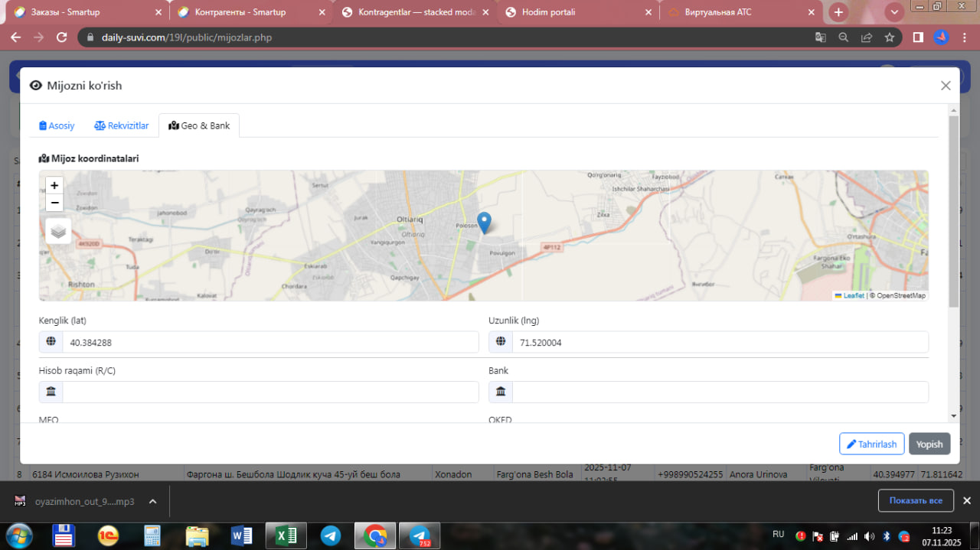This screenshot has width=980, height=550.
Task: Open Telegram from the taskbar
Action: [x=331, y=535]
